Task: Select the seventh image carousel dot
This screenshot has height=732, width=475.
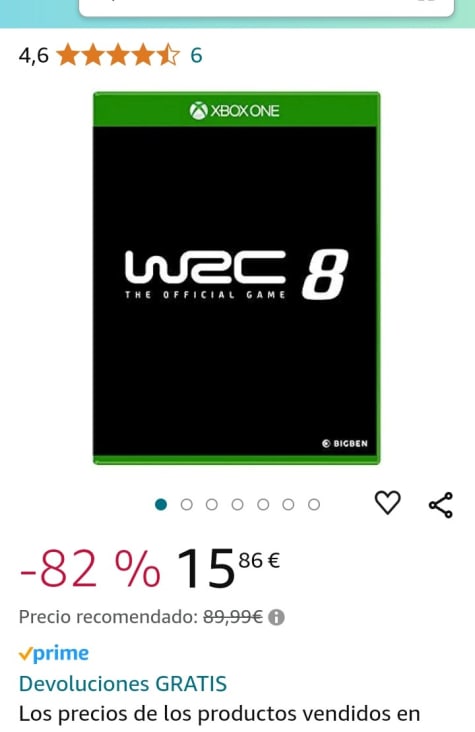Action: click(314, 505)
